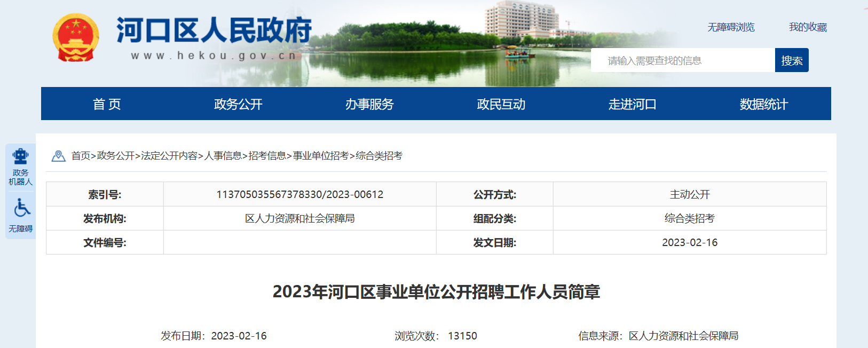Click the national emblem logo
The image size is (868, 348).
coord(76,37)
